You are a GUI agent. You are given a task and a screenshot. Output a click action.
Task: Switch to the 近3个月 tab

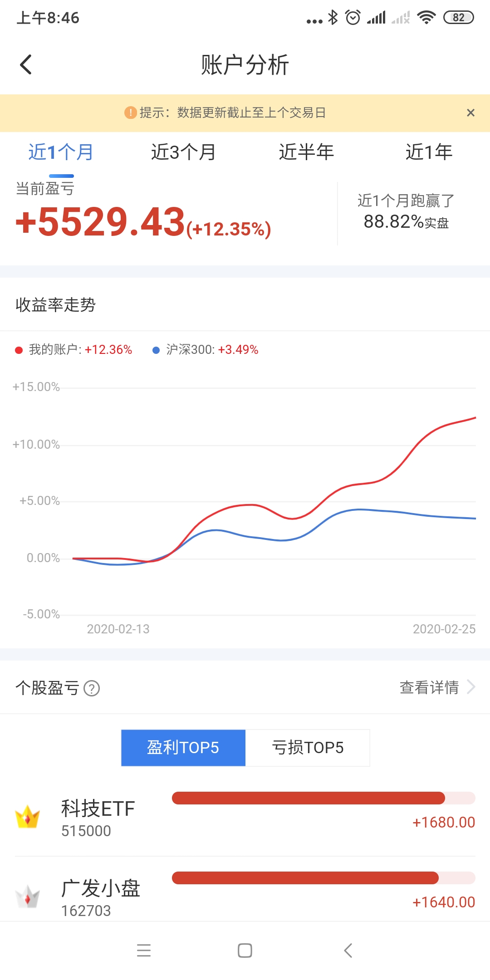(183, 152)
